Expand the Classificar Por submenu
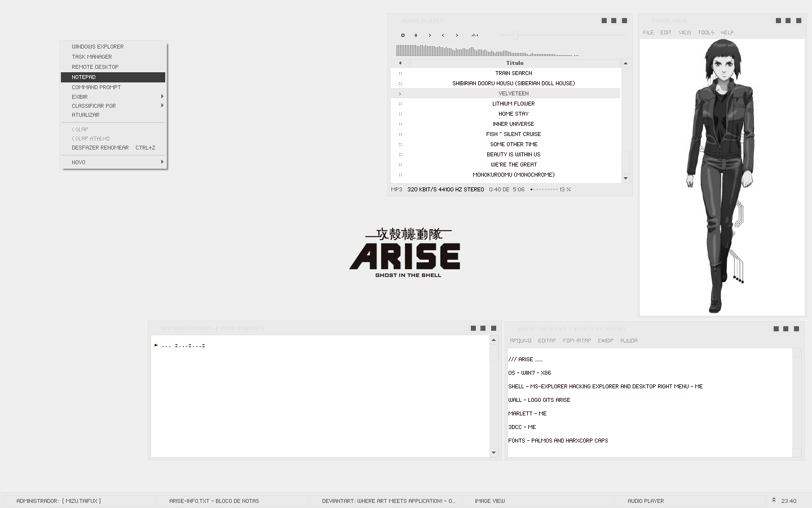Viewport: 812px width, 508px height. pos(113,106)
